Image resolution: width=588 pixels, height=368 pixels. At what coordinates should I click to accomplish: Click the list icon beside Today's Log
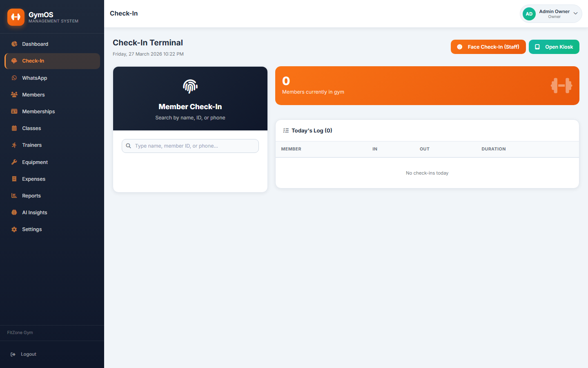pos(286,130)
